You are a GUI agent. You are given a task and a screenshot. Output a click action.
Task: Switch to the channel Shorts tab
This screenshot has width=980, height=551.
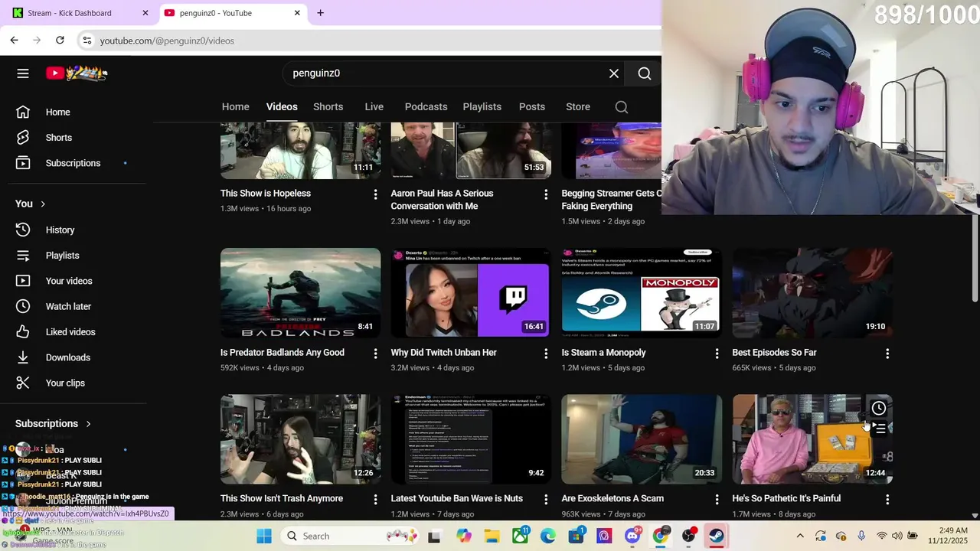328,106
